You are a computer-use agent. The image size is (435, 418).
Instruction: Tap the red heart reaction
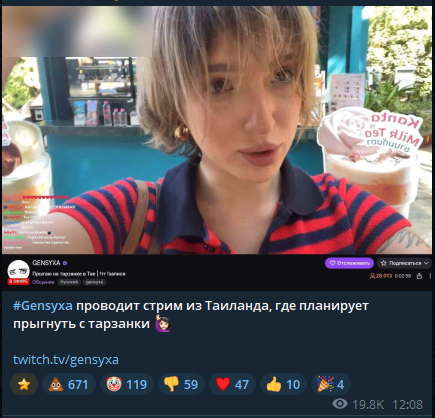coord(232,384)
